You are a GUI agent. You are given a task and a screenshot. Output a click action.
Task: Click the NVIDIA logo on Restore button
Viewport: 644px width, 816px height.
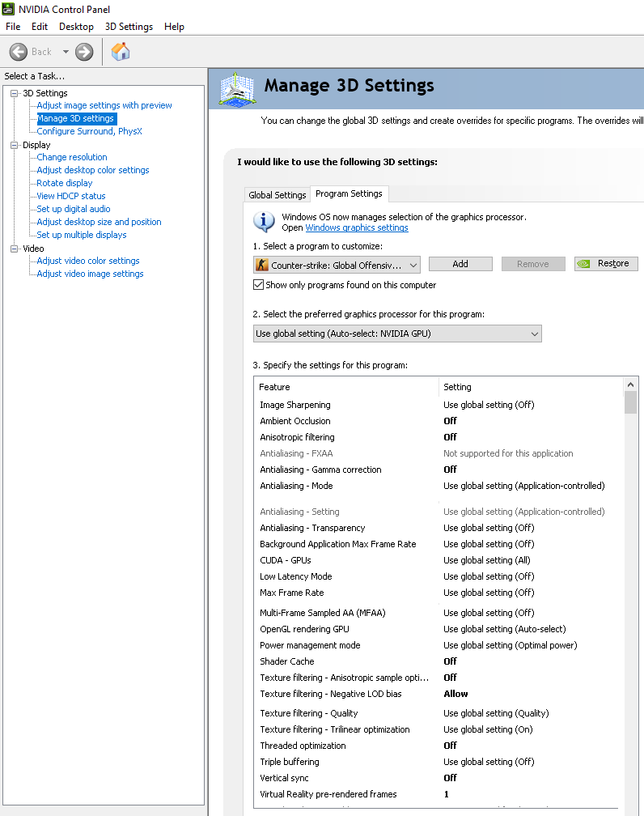pyautogui.click(x=584, y=264)
